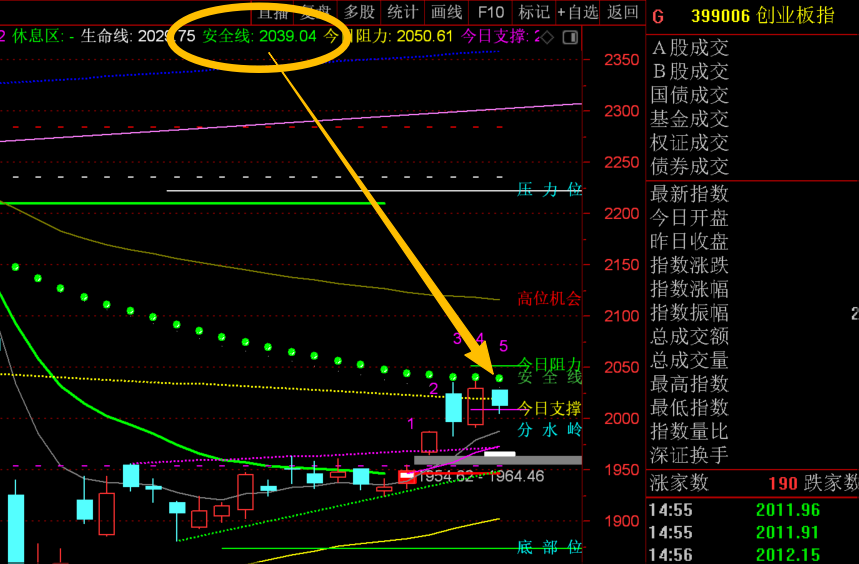859x564 pixels.
Task: Click the red G icon
Action: tap(658, 16)
